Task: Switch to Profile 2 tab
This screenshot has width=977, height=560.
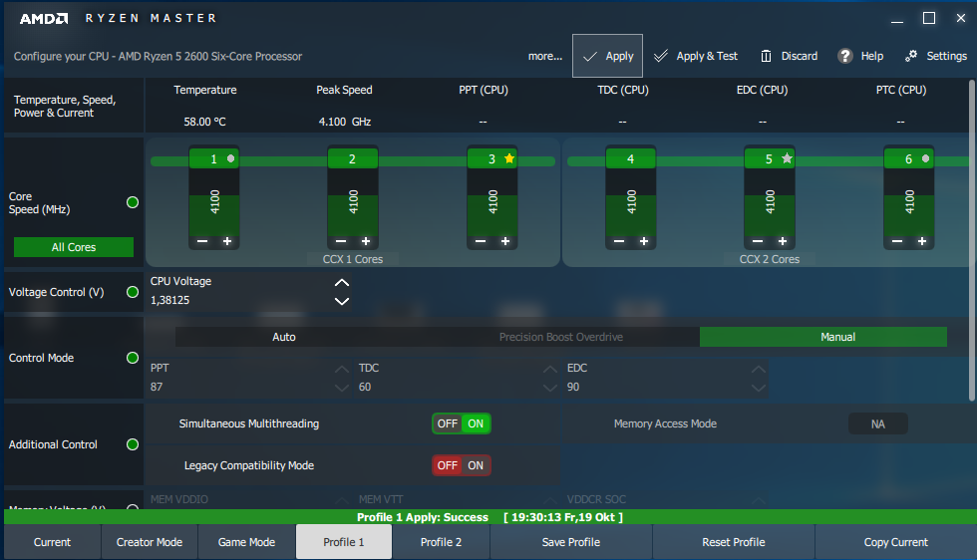Action: [441, 542]
